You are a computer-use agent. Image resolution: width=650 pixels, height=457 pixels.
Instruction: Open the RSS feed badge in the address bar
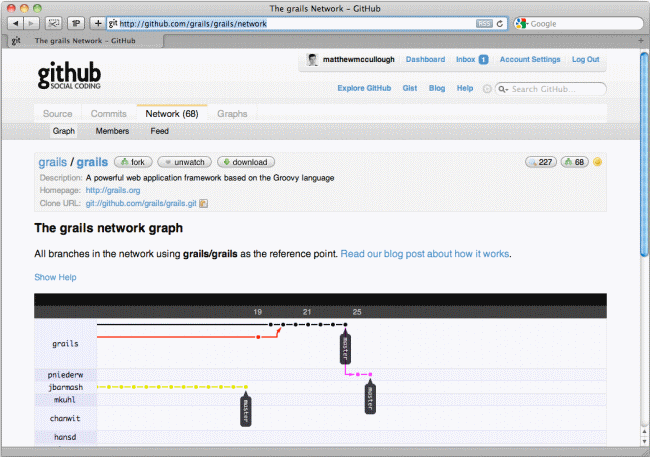point(484,24)
